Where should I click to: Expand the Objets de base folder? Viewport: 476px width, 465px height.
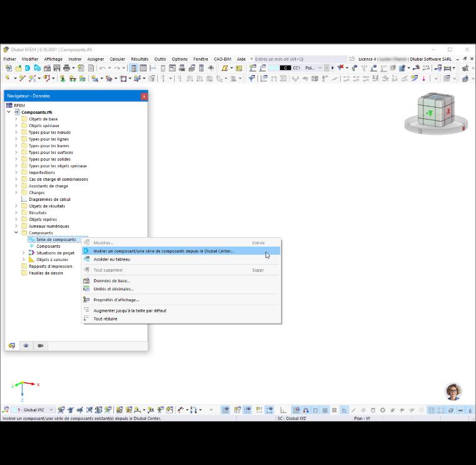(16, 119)
